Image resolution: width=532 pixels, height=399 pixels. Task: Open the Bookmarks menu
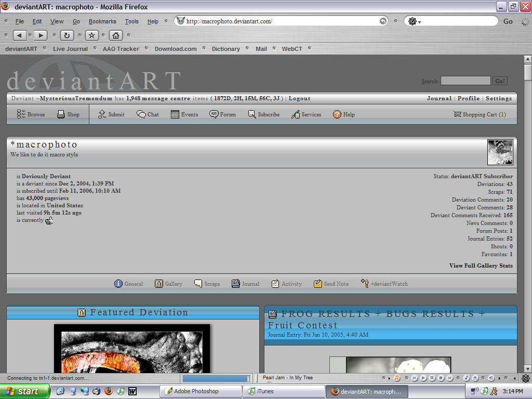click(102, 21)
